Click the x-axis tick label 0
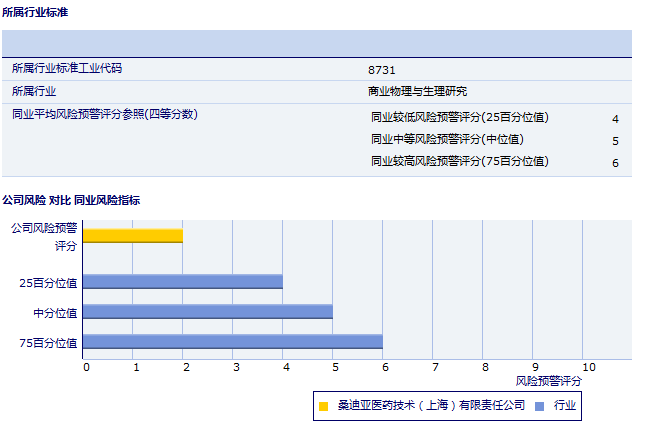 [86, 367]
